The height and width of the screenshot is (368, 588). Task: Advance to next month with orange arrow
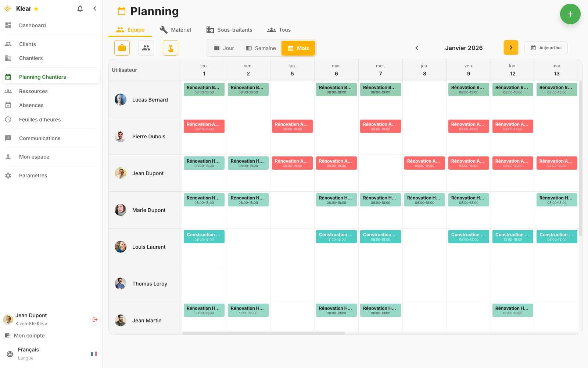(x=511, y=47)
